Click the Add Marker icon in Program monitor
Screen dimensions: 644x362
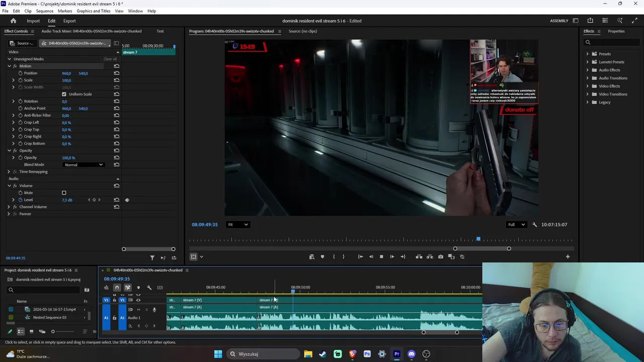point(323,257)
